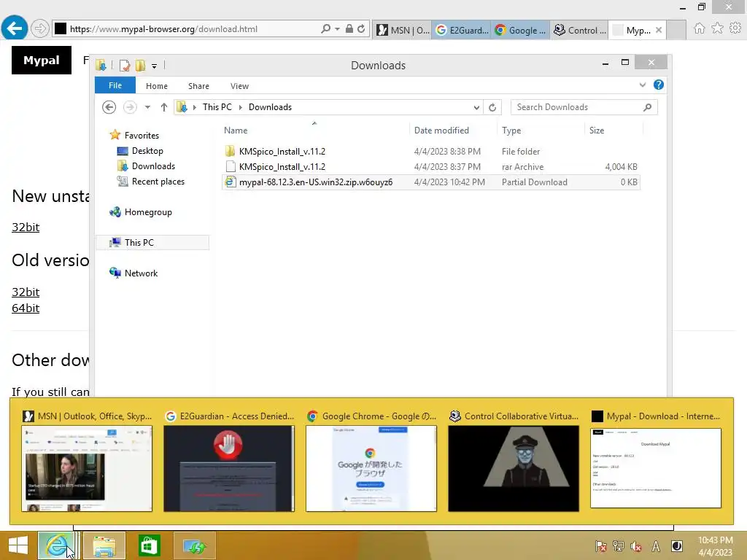
Task: Click the muted volume tray icon
Action: (x=636, y=546)
